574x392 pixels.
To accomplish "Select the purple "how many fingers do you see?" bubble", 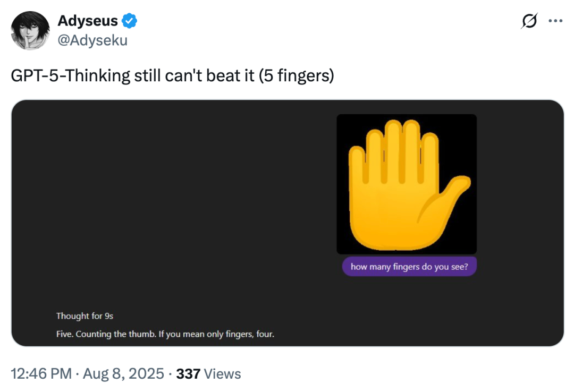I will click(409, 267).
